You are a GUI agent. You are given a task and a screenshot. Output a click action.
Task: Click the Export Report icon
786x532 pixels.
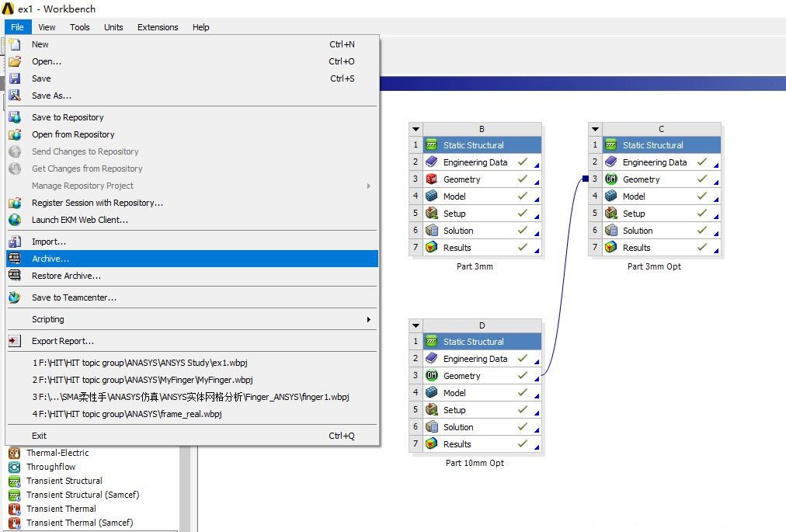point(15,341)
